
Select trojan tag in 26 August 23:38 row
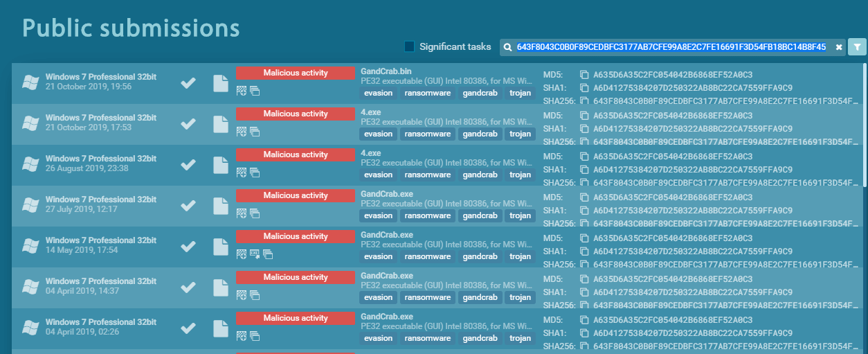point(521,175)
